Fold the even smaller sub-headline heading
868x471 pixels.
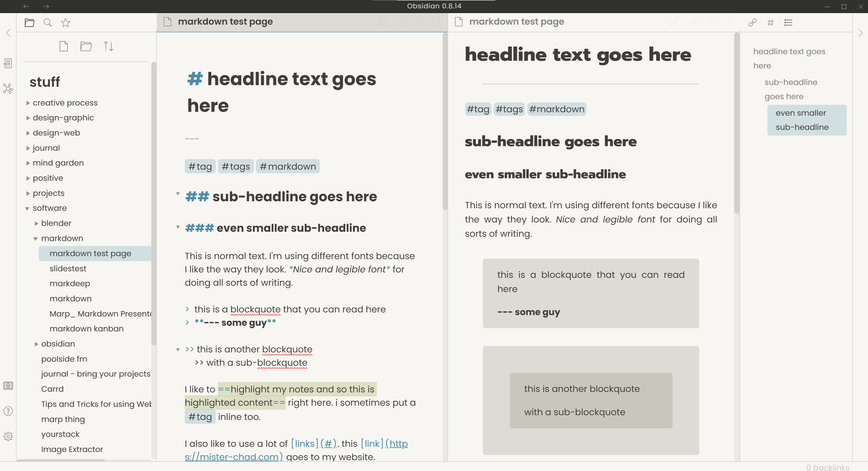pos(178,227)
